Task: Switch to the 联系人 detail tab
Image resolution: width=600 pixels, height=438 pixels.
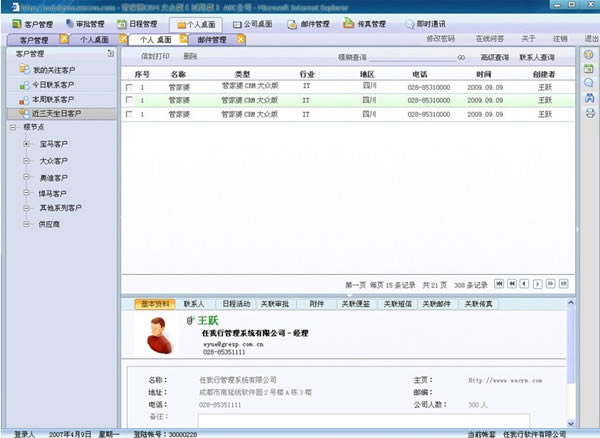Action: (x=193, y=303)
